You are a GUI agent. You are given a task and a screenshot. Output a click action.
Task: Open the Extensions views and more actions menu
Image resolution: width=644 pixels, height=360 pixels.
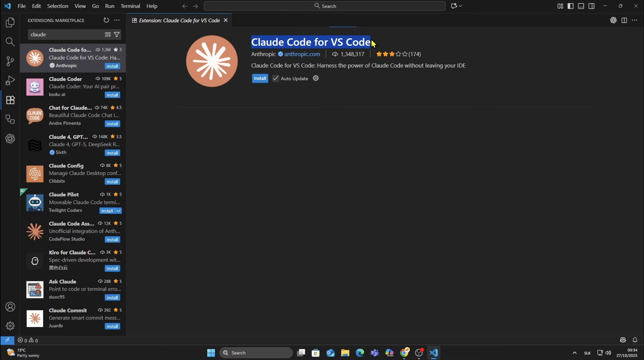[x=117, y=20]
